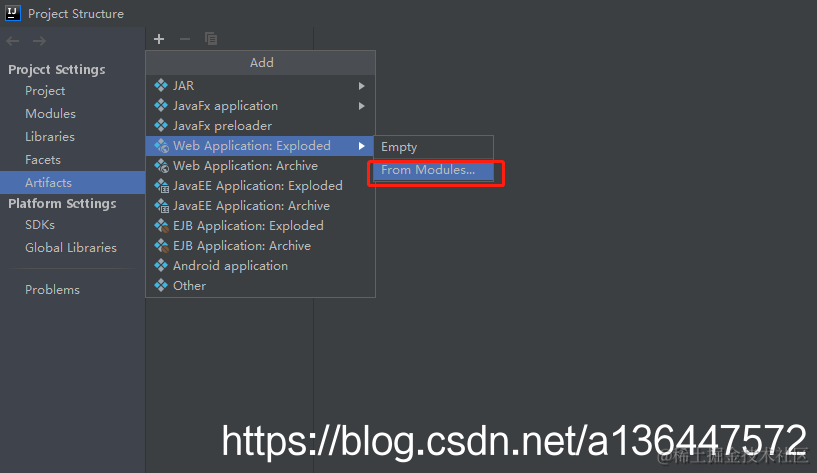Select EJB Application: Exploded entry
The image size is (817, 473).
click(260, 226)
